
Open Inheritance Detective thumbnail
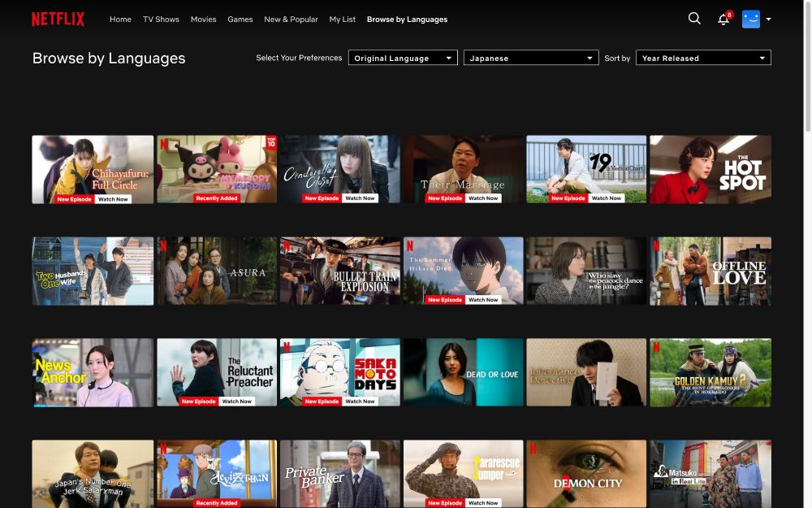[587, 373]
